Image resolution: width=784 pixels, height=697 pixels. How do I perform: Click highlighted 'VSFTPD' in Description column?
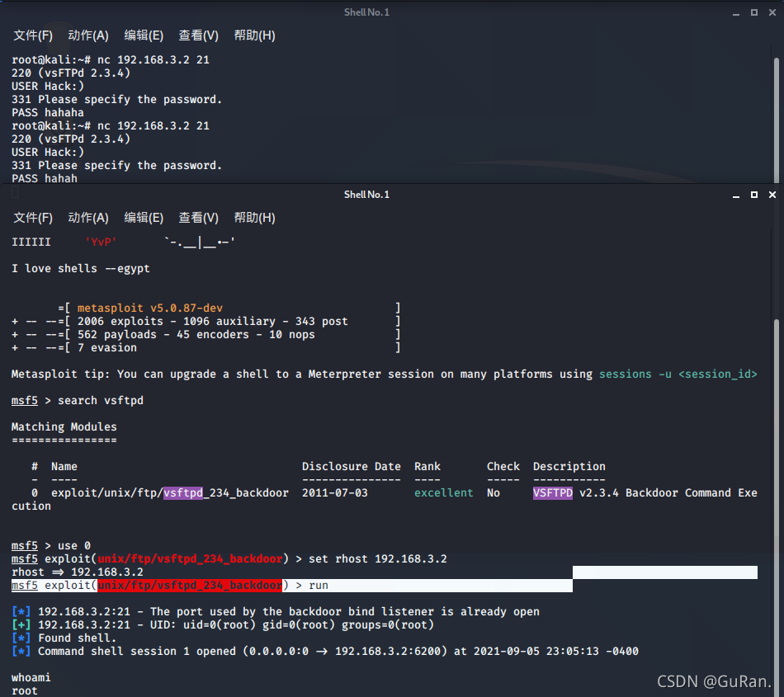point(553,493)
